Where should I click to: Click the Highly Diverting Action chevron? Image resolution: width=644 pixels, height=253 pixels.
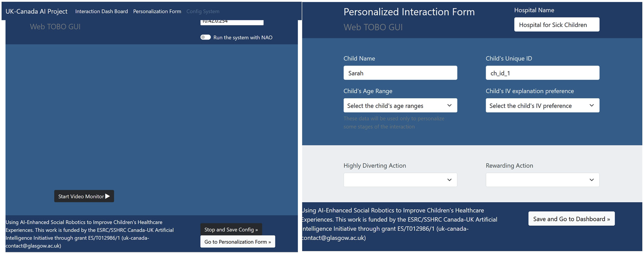[450, 179]
